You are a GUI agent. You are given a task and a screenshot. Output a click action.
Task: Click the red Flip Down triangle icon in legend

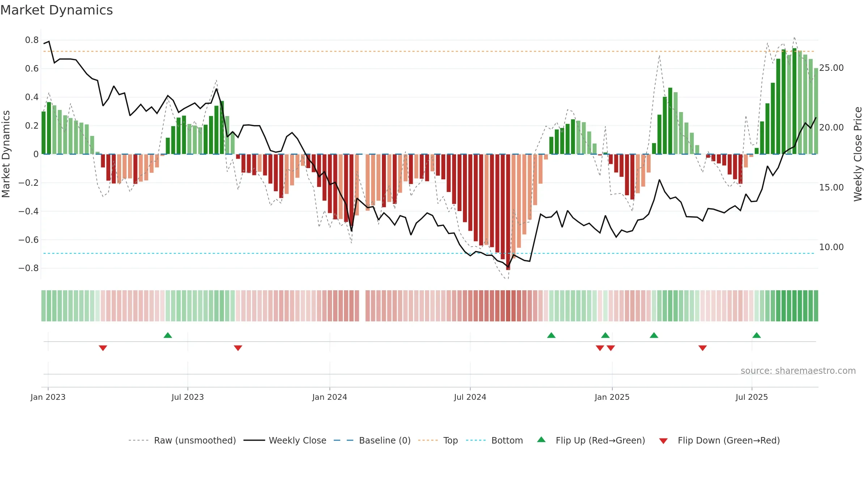663,441
